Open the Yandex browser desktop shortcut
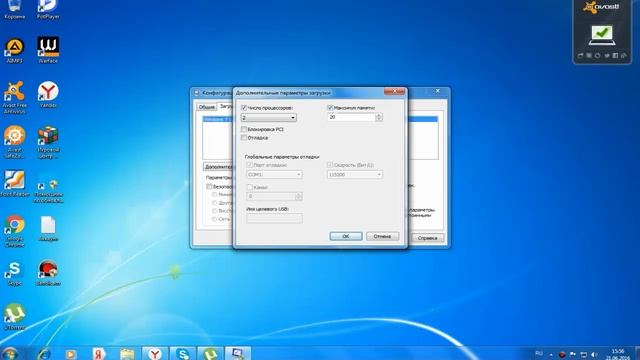 click(x=48, y=94)
